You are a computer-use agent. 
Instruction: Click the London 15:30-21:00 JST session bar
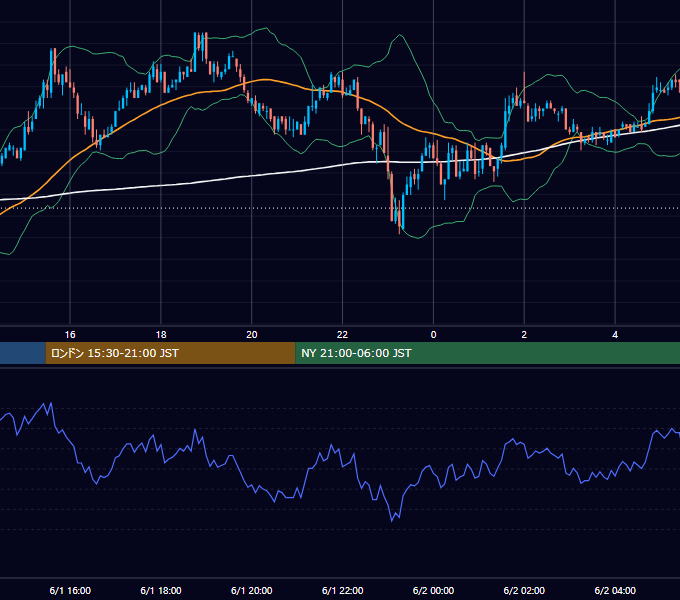coord(170,353)
